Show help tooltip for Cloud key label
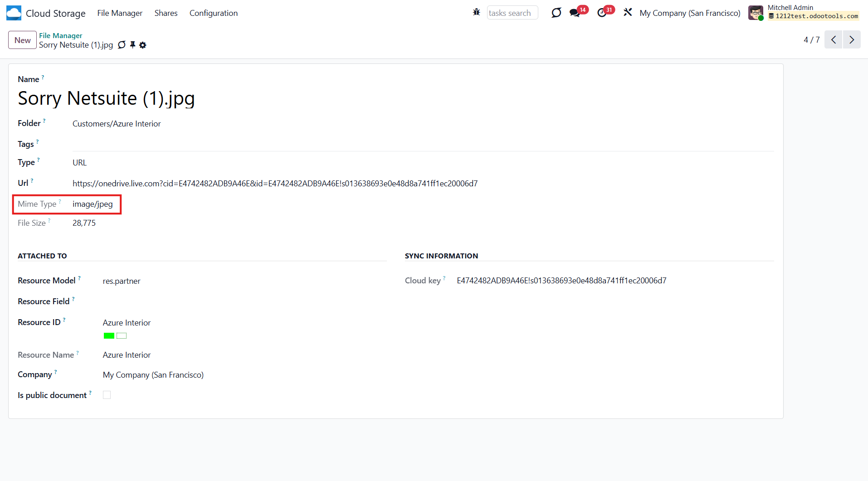The width and height of the screenshot is (868, 481). pyautogui.click(x=444, y=278)
